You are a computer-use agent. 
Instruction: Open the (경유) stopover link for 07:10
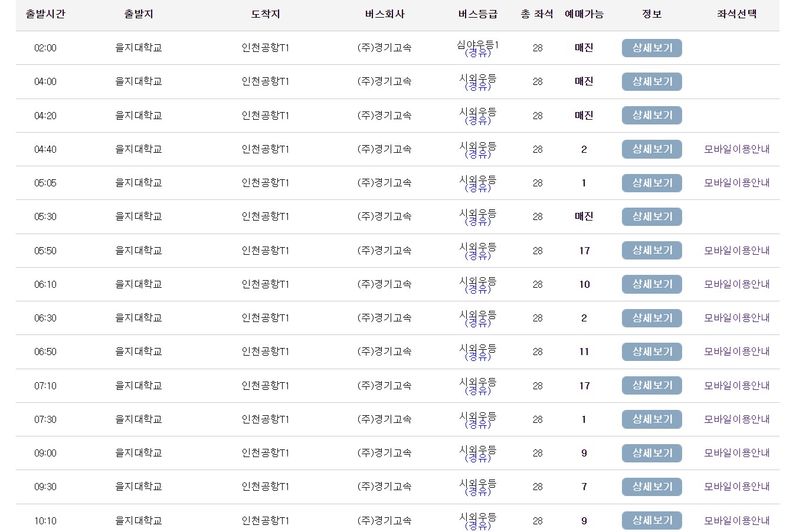[478, 390]
